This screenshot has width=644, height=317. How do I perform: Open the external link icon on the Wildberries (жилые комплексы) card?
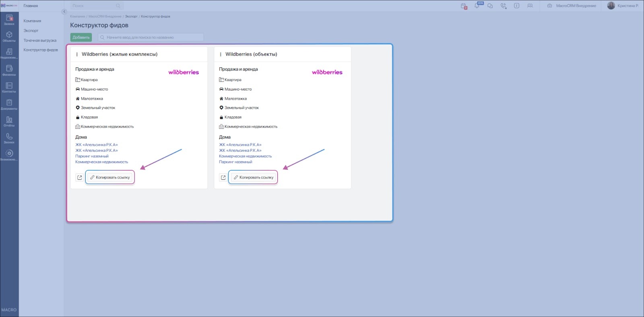80,177
